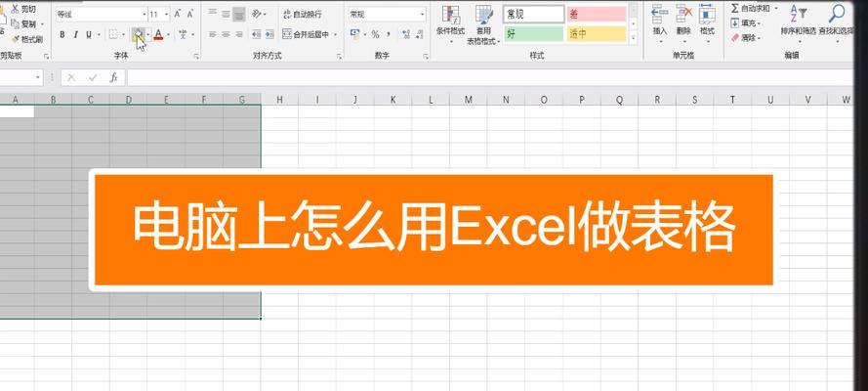Open the number format dropdown (常规)
The image size is (868, 391).
[423, 15]
